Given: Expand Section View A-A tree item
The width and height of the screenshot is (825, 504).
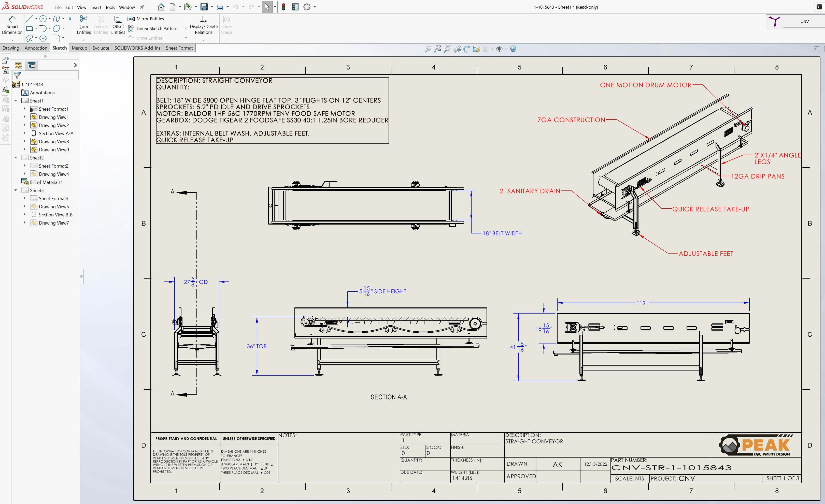Looking at the screenshot, I should (x=24, y=133).
